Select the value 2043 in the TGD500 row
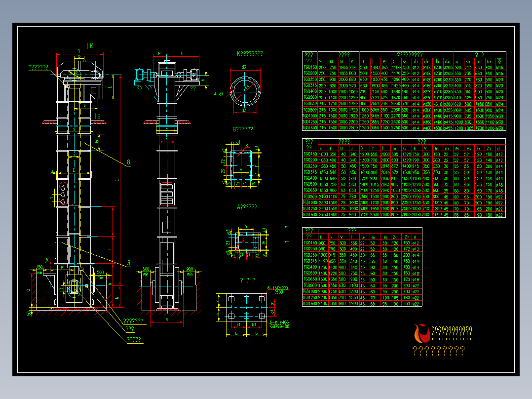Image resolution: width=532 pixels, height=399 pixels. (385, 184)
